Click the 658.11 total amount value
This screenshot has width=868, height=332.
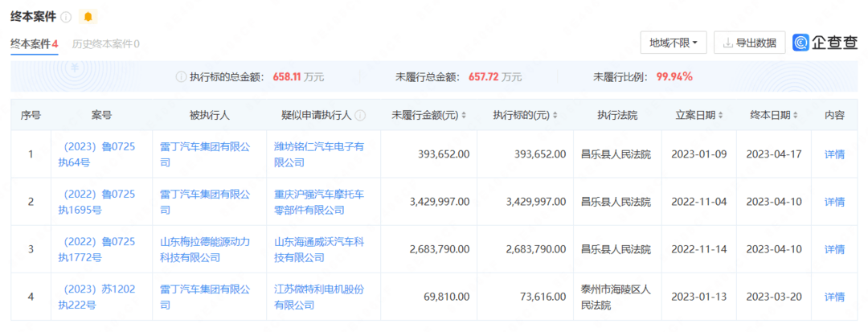click(287, 77)
